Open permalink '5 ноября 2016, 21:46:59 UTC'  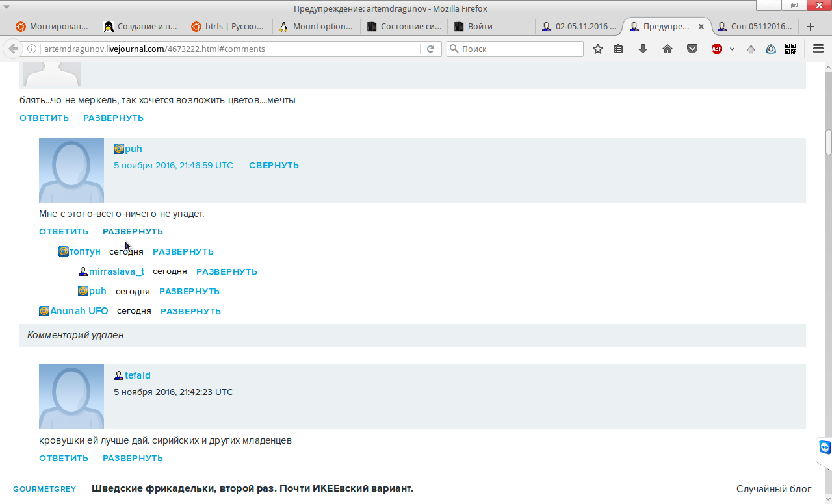pos(174,165)
